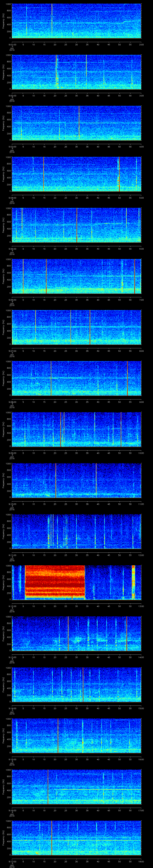This screenshot has width=153, height=868.
Task: Click the '9:05:00' start time label
Action: pyautogui.click(x=12, y=249)
